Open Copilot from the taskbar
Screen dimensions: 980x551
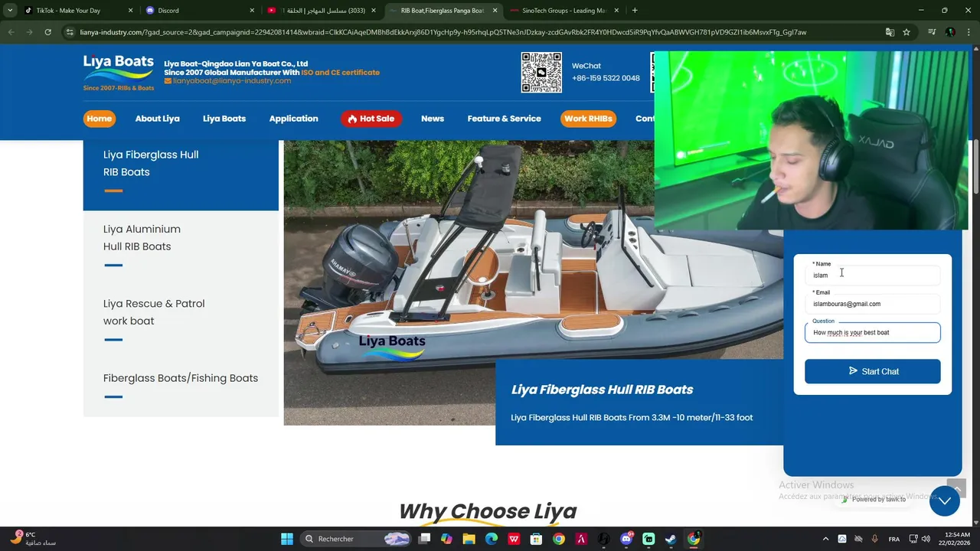pos(447,539)
